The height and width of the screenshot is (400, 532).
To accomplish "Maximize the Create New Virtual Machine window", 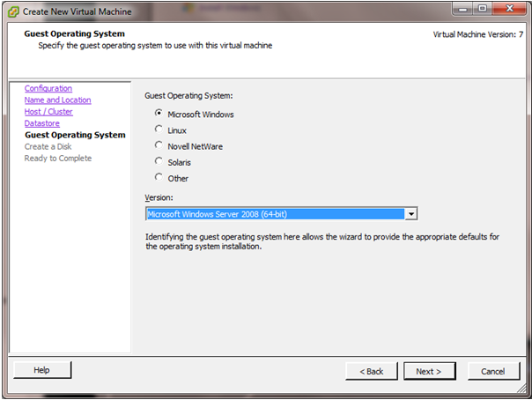I will 483,9.
